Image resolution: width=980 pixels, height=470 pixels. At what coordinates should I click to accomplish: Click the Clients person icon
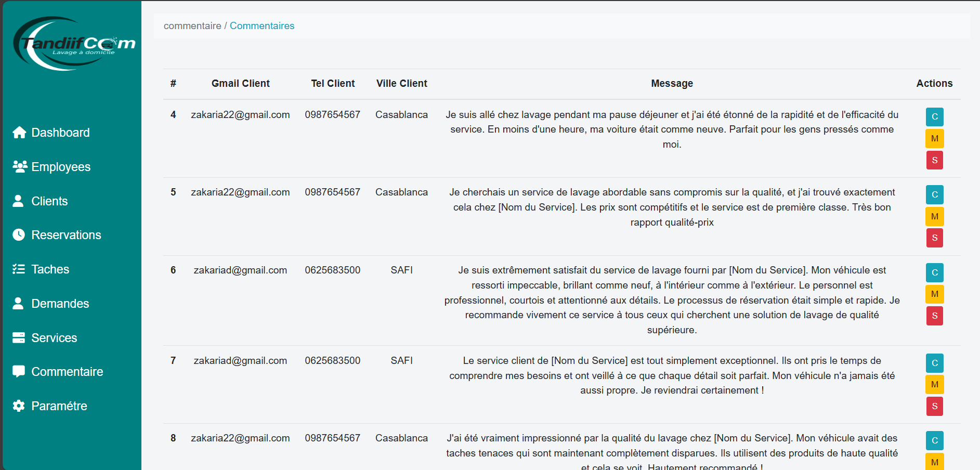tap(18, 201)
